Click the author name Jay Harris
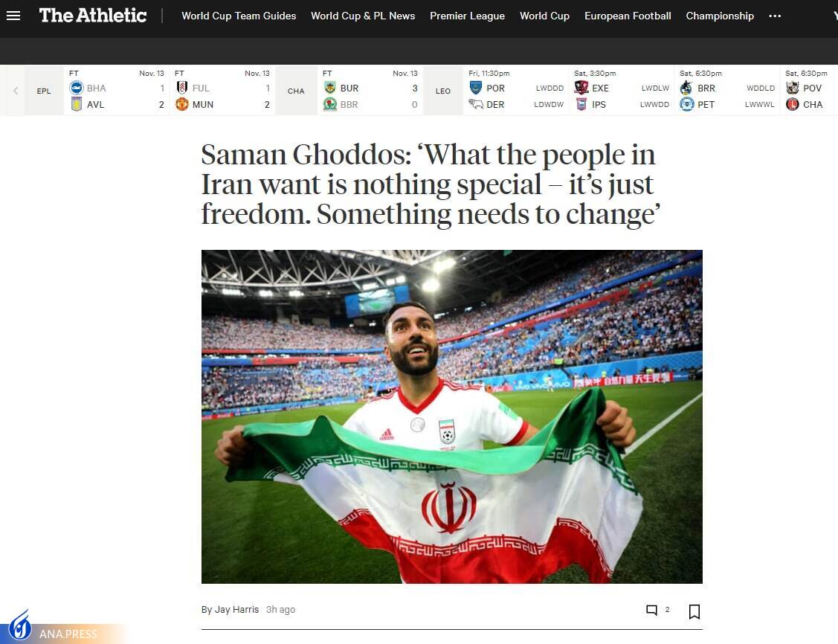 pos(236,609)
